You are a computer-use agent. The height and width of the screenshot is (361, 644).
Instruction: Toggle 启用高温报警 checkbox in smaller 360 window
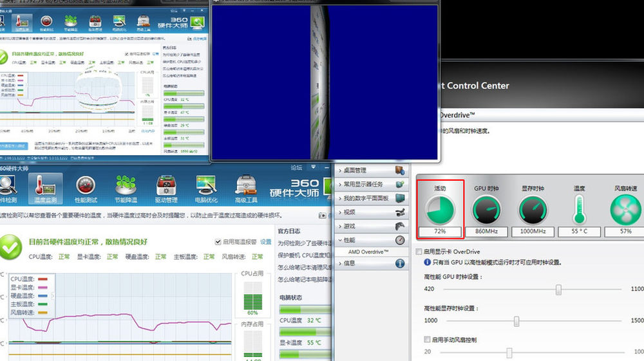tap(126, 54)
